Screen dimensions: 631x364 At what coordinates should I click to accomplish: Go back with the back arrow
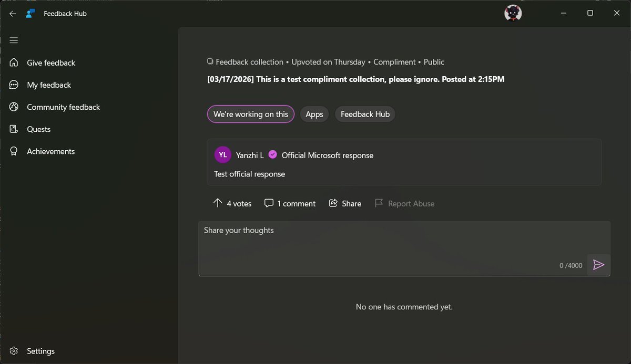(x=13, y=14)
